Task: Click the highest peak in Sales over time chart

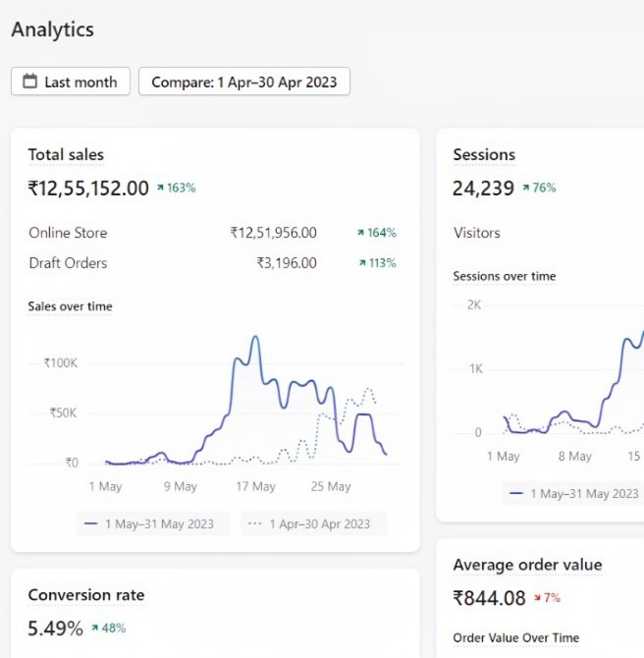Action: (256, 337)
